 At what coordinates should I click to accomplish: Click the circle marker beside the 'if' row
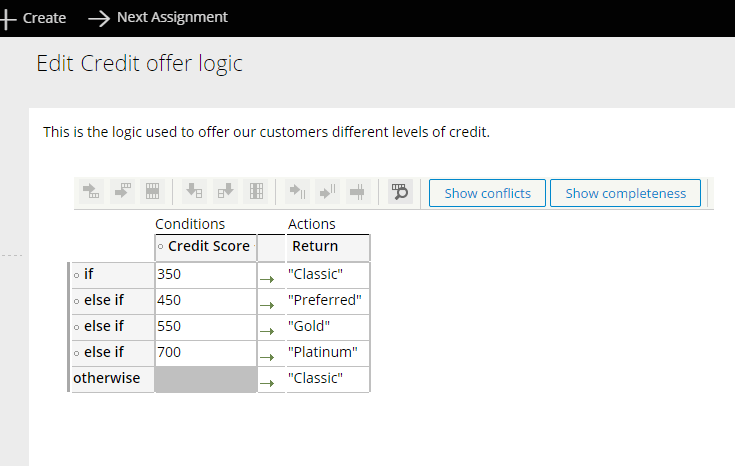pos(76,276)
